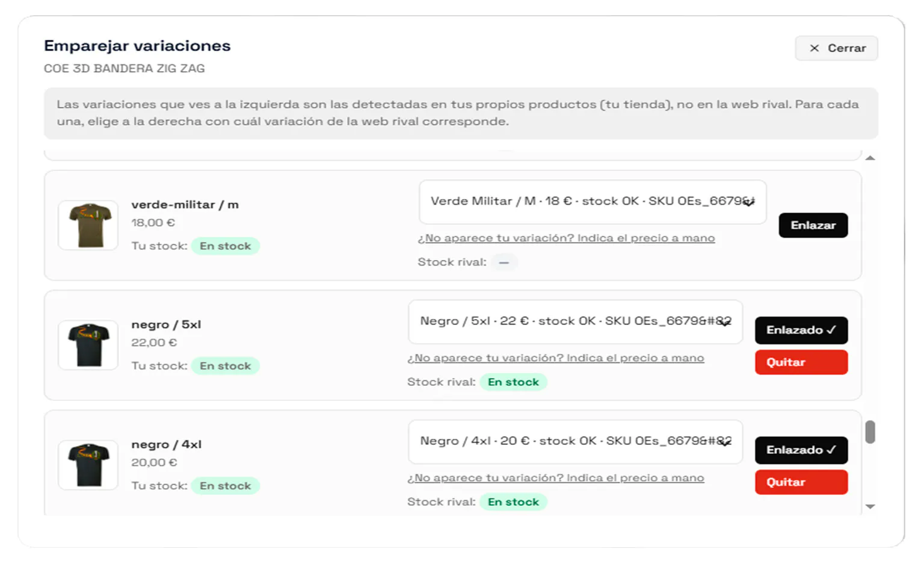Click manual price link under Verde Militar dropdown
Image resolution: width=924 pixels, height=564 pixels.
(566, 238)
